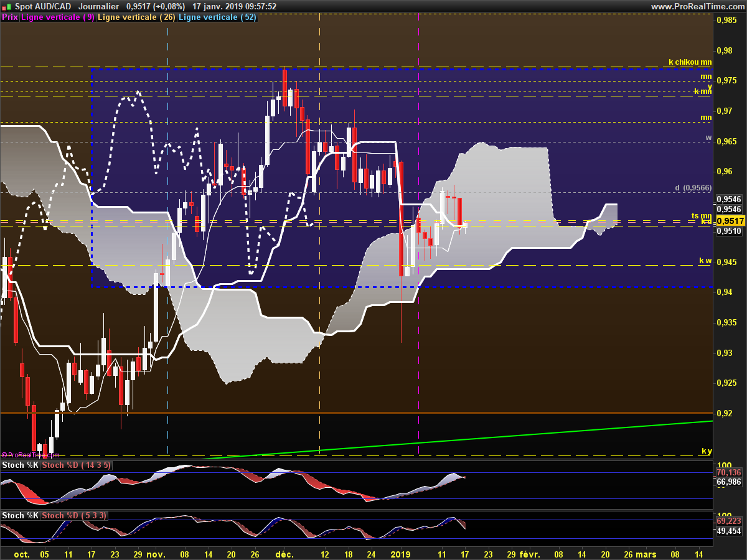Click the 66,986 stochastic value
Screen dimensions: 747x560
point(728,482)
